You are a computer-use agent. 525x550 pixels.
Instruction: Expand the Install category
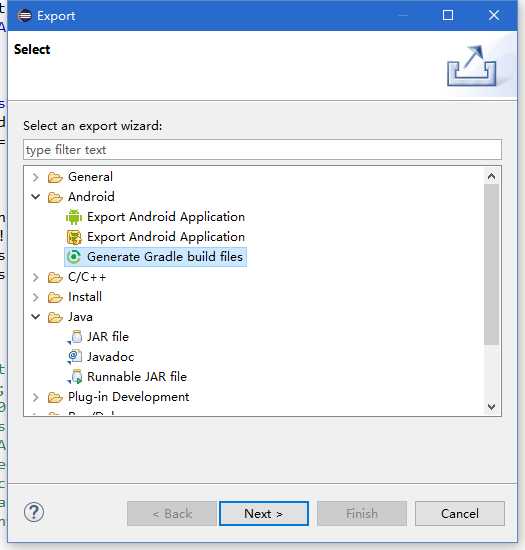click(35, 297)
